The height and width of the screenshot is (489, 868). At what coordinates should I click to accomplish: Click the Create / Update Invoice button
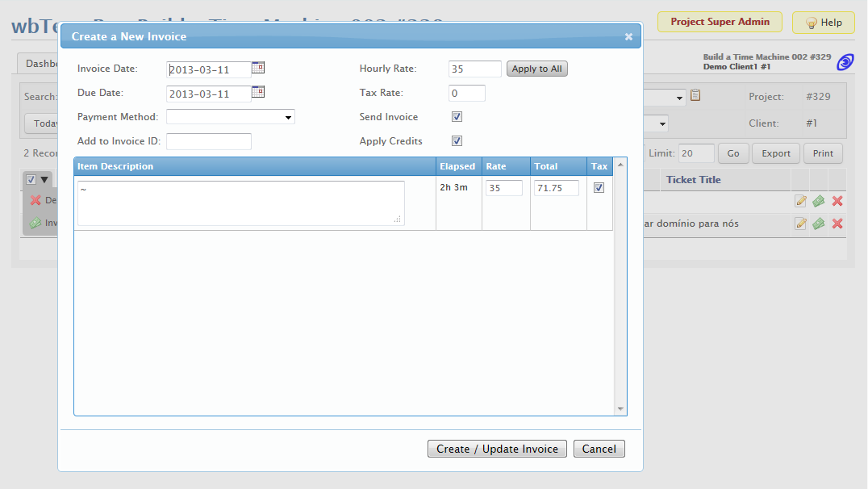click(497, 449)
